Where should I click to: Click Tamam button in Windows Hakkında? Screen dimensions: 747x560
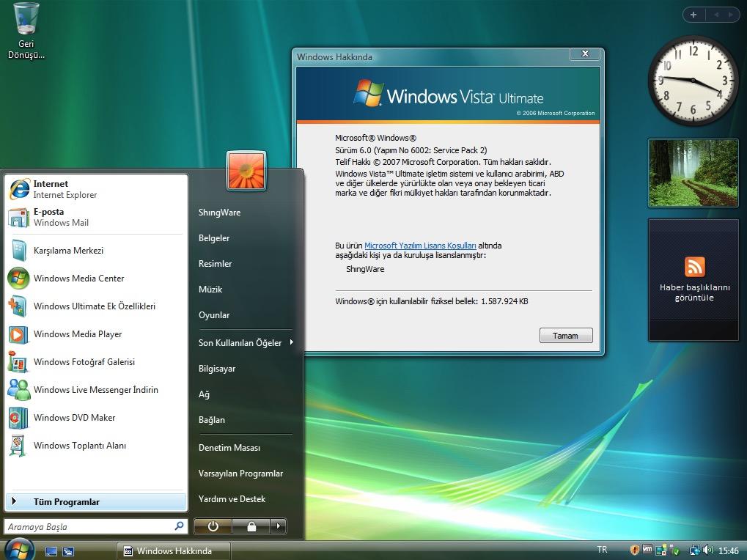coord(566,335)
